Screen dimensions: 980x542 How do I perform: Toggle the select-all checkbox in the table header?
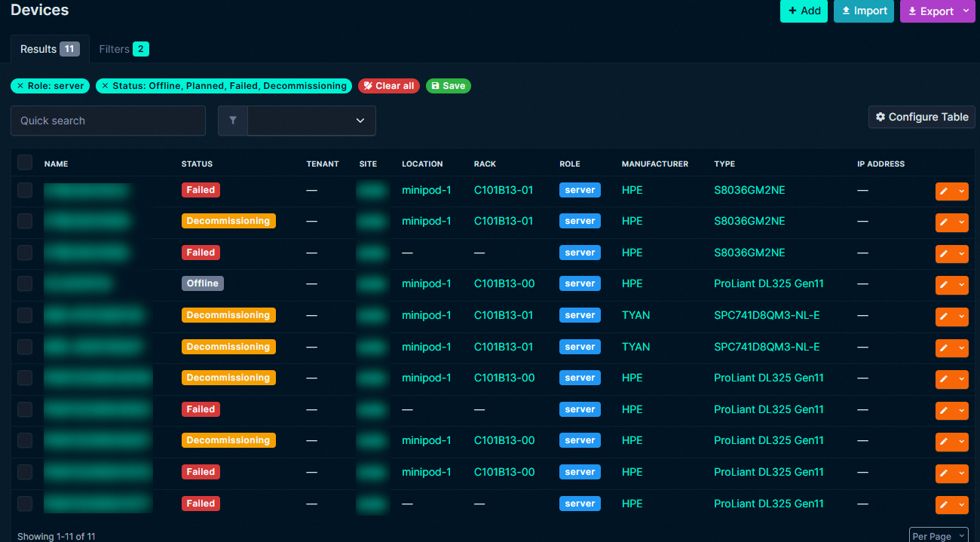(25, 163)
